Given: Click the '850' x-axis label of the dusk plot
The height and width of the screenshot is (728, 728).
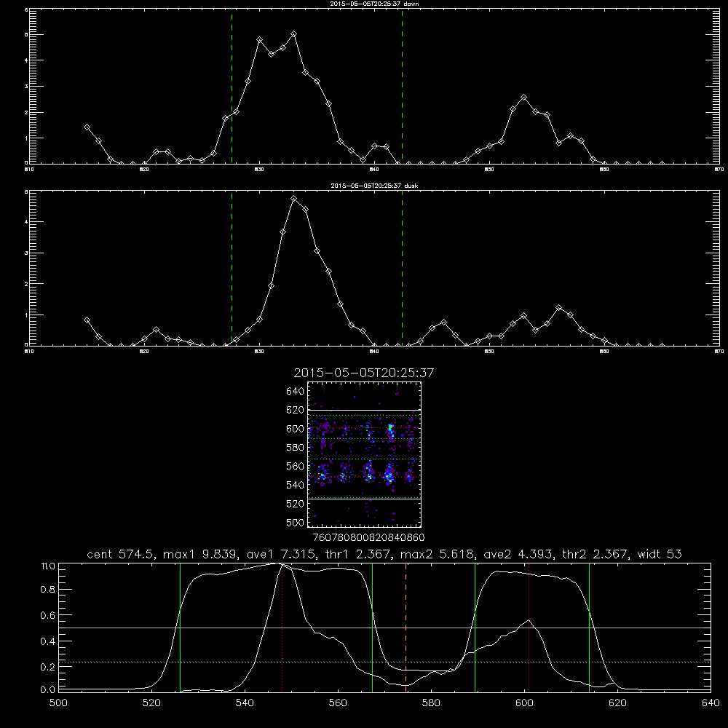Looking at the screenshot, I should [489, 352].
